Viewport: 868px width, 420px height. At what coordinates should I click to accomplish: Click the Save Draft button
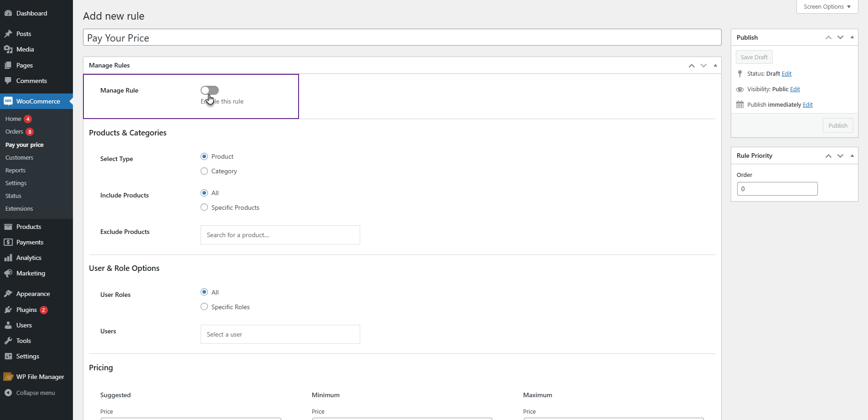754,57
